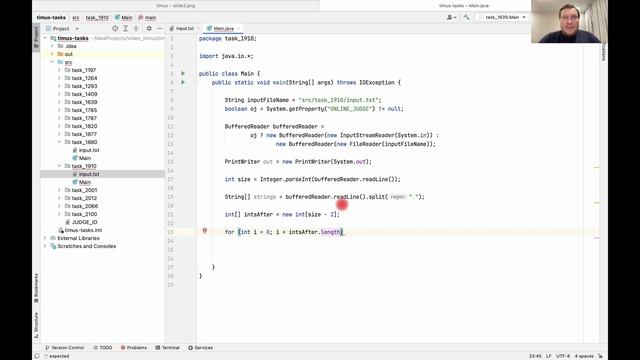Click the Main class breadcrumb
This screenshot has height=360, width=640.
pyautogui.click(x=124, y=18)
